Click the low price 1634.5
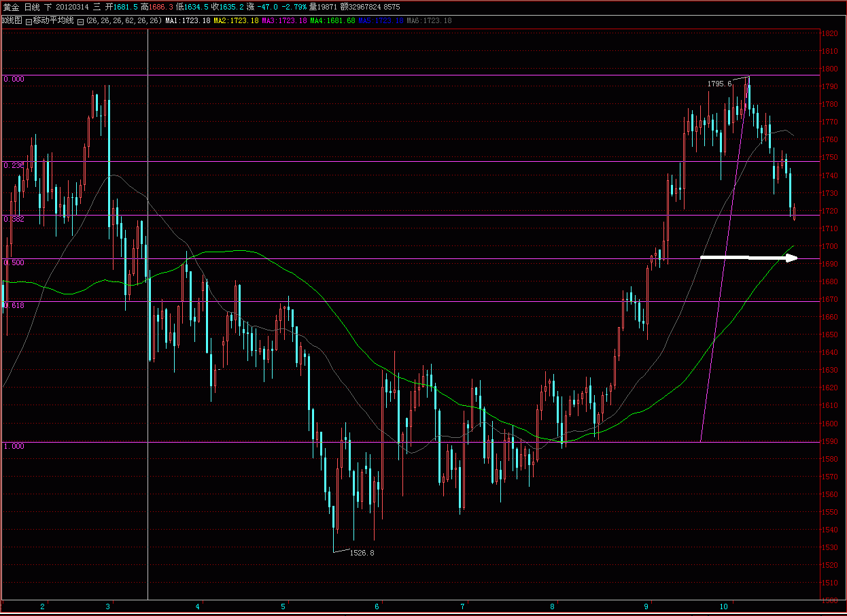This screenshot has width=847, height=616. [x=196, y=7]
